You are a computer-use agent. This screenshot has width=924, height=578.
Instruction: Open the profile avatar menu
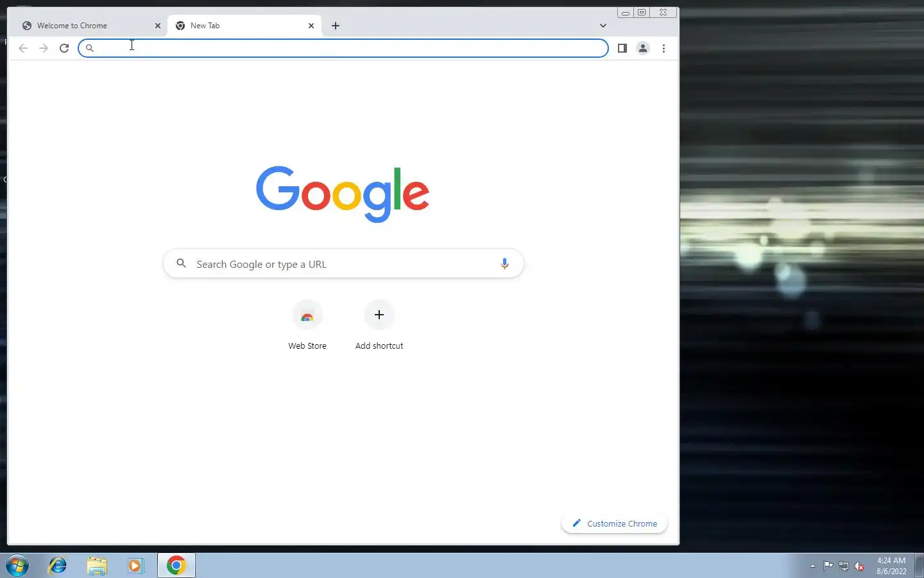click(643, 48)
